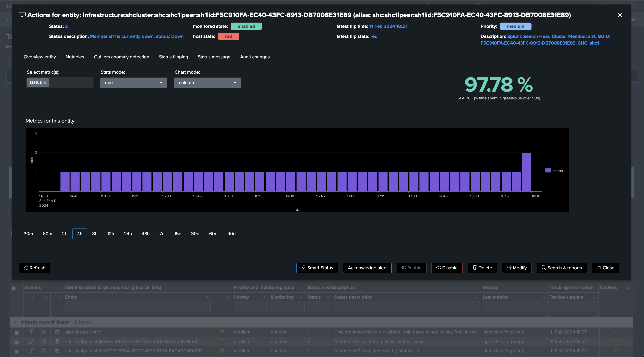
Task: Open the Stats mode max dropdown
Action: [x=134, y=83]
